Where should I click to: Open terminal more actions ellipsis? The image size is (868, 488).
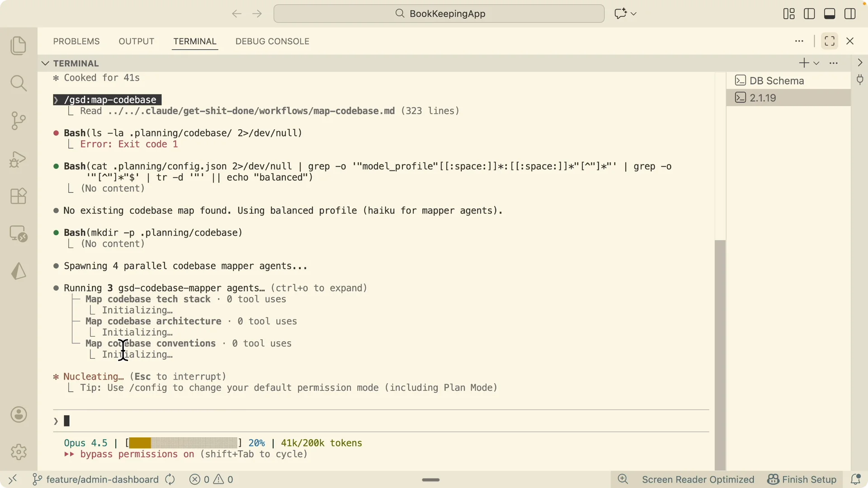(x=834, y=63)
